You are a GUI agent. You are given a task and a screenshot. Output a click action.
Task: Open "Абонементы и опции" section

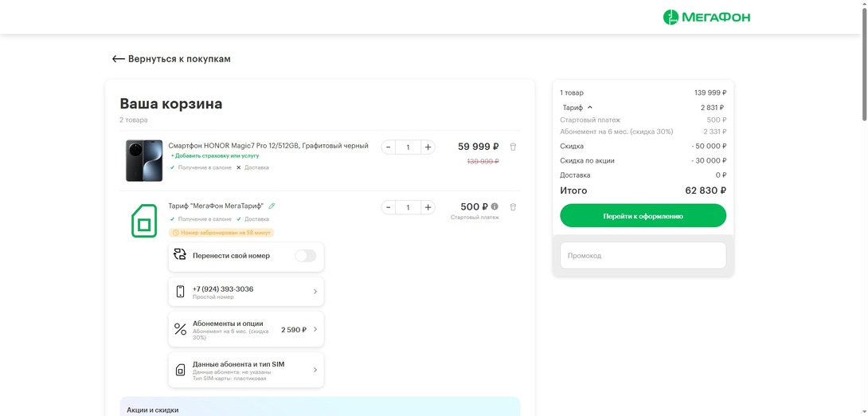245,329
